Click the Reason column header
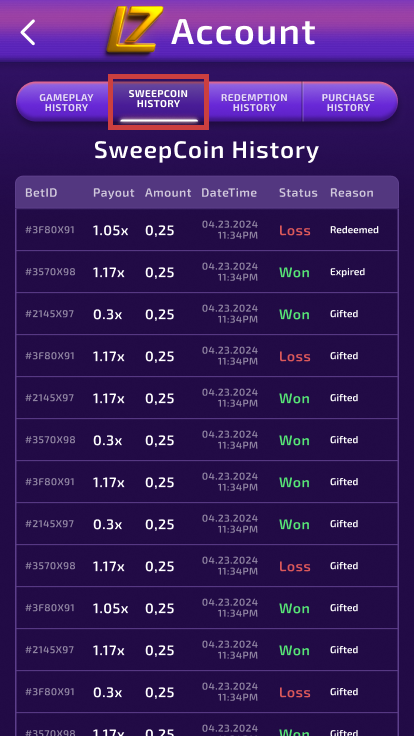 352,192
